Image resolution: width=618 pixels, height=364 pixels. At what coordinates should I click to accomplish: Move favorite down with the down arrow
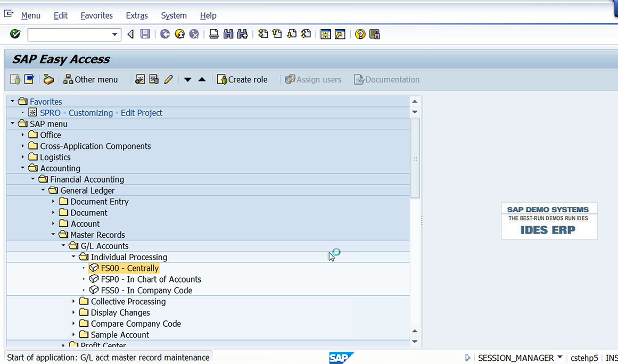pos(187,80)
